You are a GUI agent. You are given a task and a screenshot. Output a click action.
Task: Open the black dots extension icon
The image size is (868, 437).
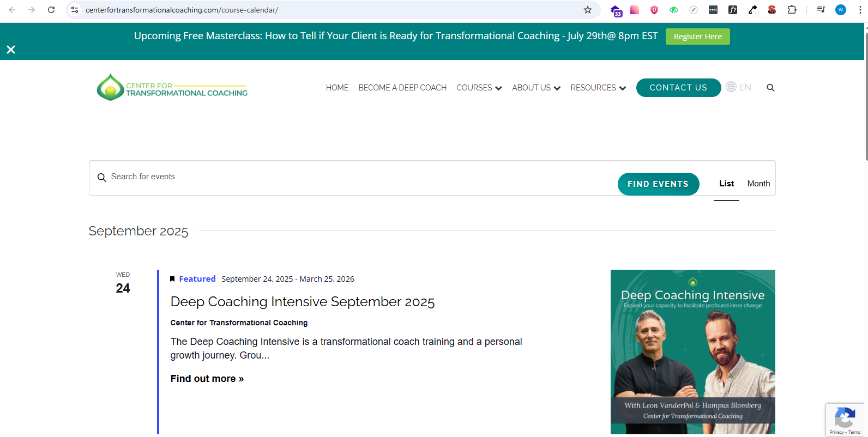(713, 10)
